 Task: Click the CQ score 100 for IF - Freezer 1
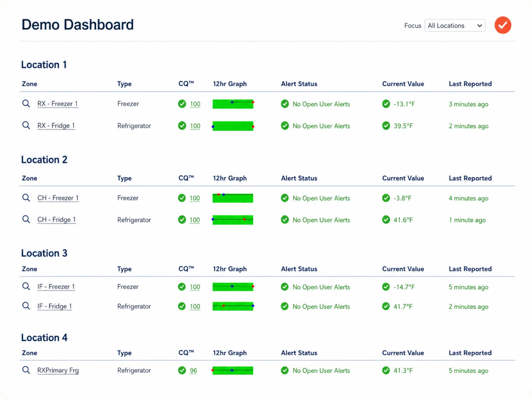click(x=195, y=287)
